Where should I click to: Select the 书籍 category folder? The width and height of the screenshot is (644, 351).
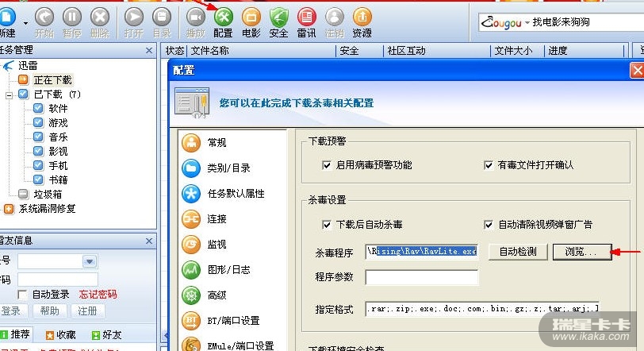pyautogui.click(x=58, y=179)
